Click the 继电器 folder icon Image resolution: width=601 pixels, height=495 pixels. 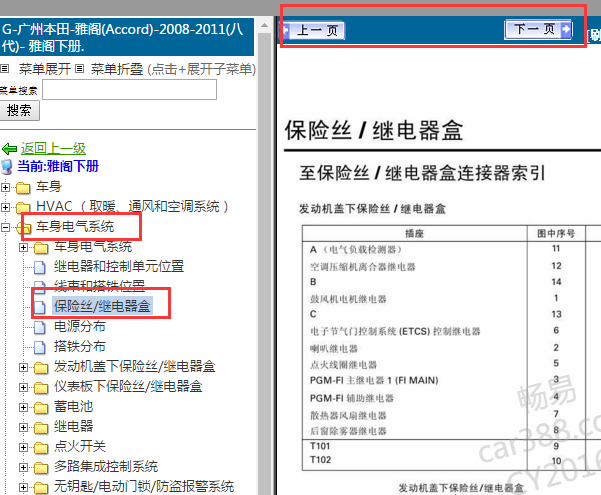(41, 428)
